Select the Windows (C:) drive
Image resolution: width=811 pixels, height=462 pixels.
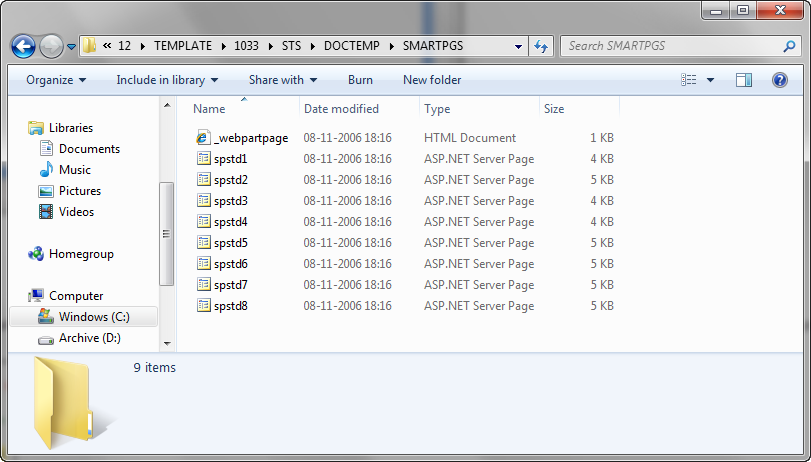(94, 317)
